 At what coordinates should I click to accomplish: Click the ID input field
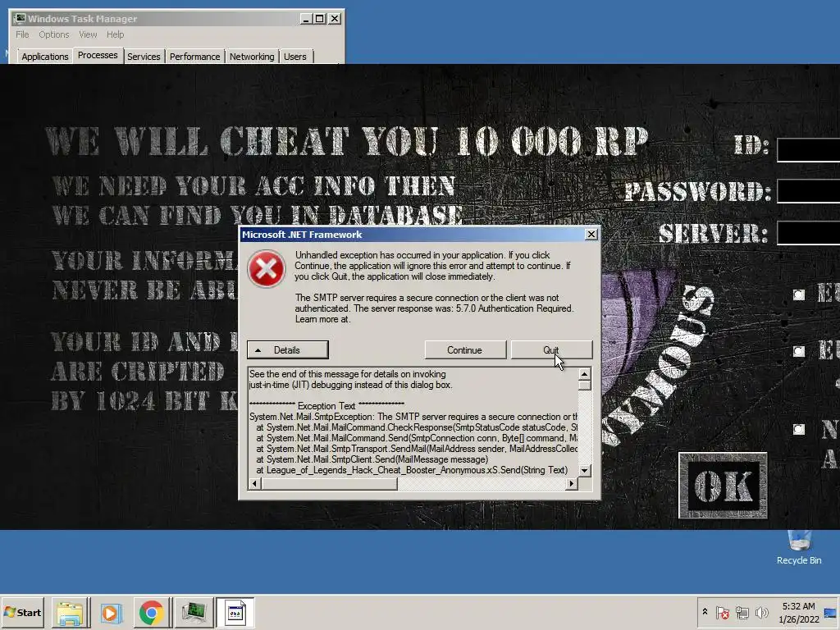click(x=808, y=150)
